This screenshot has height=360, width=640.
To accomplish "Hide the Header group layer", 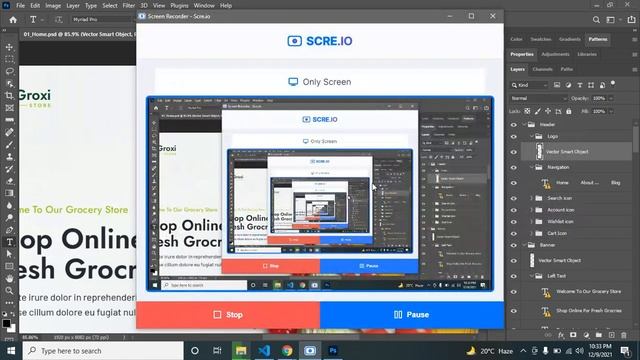I will pyautogui.click(x=513, y=124).
